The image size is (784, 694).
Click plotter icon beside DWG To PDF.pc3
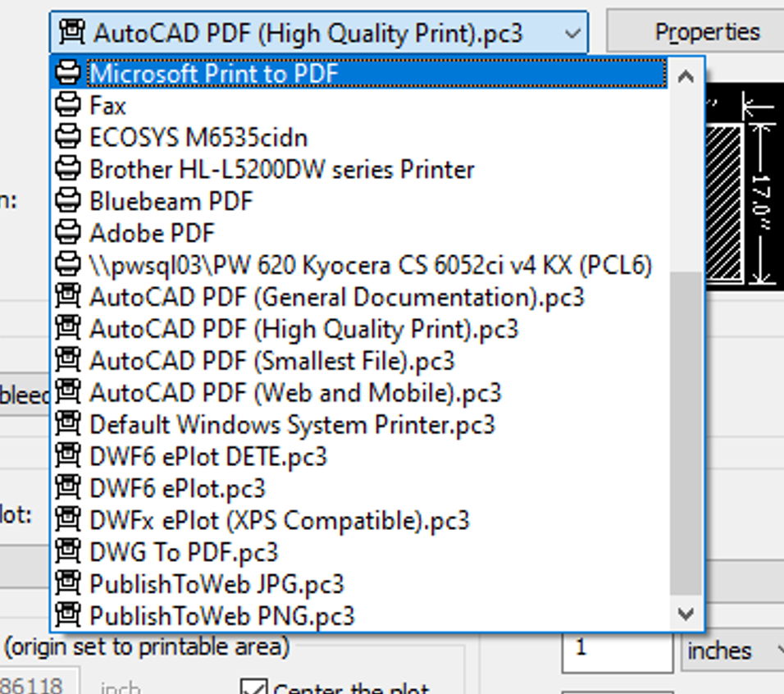click(68, 551)
